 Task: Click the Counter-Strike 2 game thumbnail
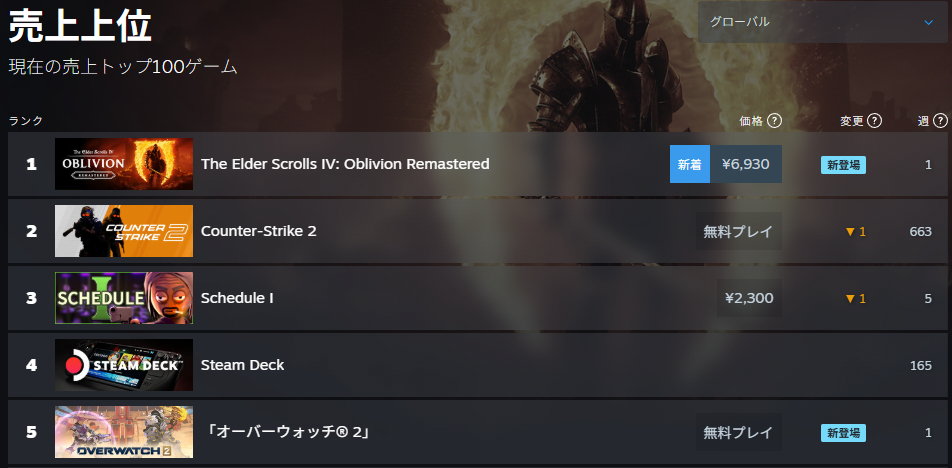tap(124, 231)
